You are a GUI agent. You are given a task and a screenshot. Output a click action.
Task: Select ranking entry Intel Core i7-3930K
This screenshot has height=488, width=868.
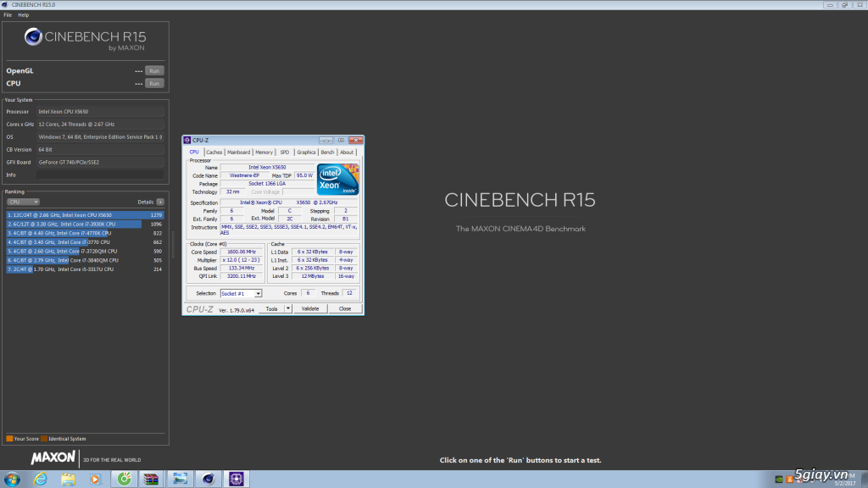coord(86,224)
